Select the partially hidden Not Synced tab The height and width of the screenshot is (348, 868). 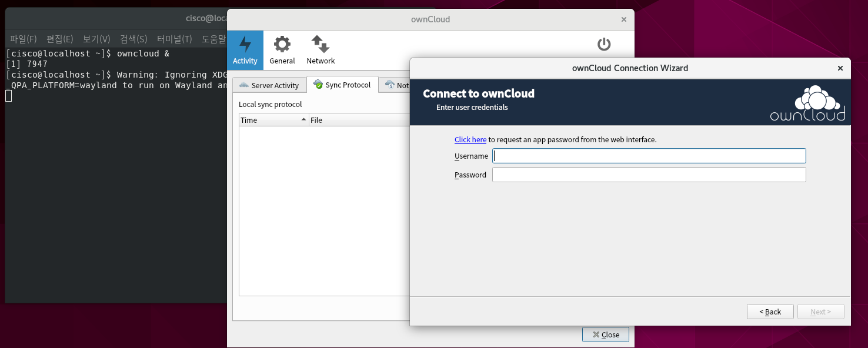[394, 85]
